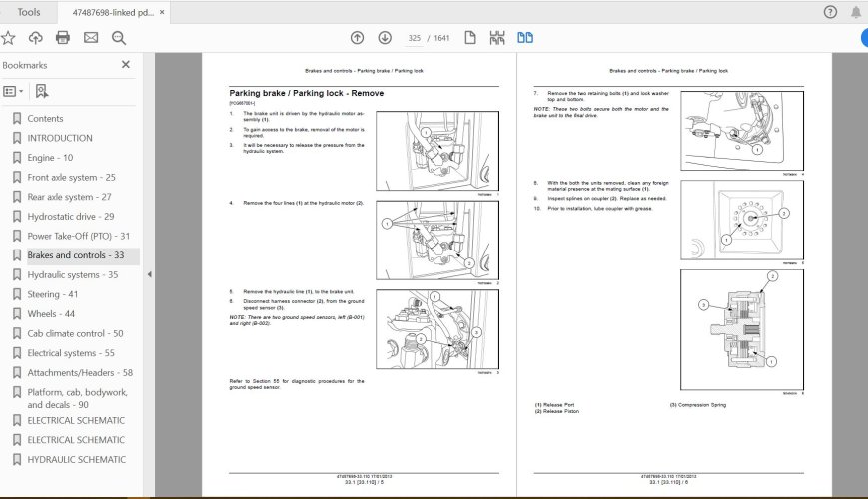Image resolution: width=868 pixels, height=499 pixels.
Task: Click the bookmark icon beside Engine - 10
Action: tap(17, 158)
